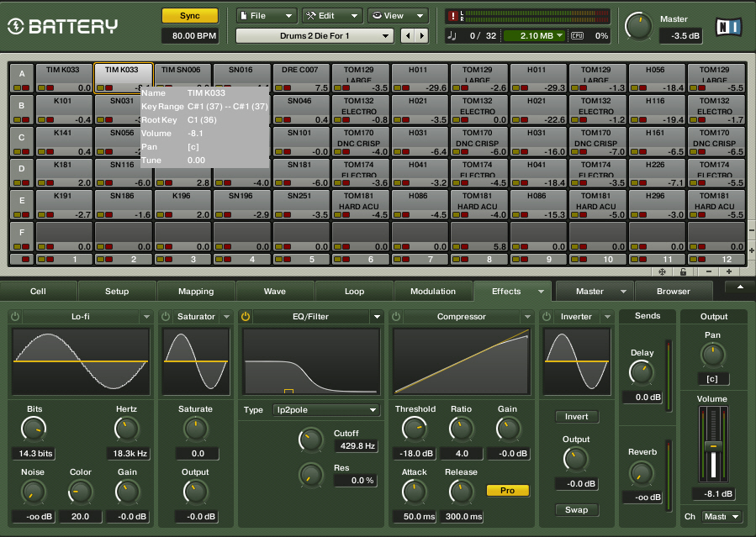Screen dimensions: 756x537
Task: Open the View dropdown menu
Action: (x=398, y=16)
